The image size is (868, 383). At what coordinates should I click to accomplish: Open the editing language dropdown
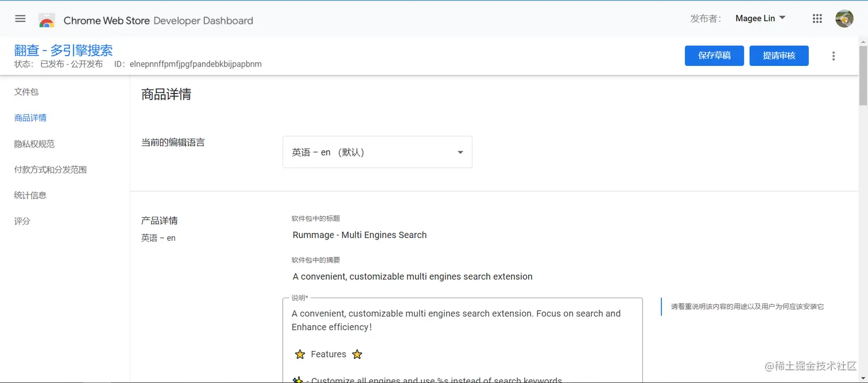pos(377,152)
